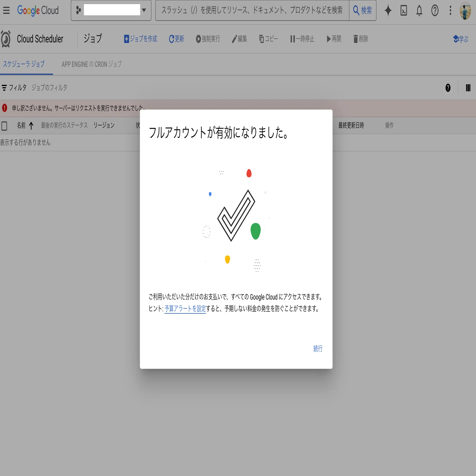The width and height of the screenshot is (476, 476).
Task: Toggle the select-all rows checkbox
Action: (x=4, y=126)
